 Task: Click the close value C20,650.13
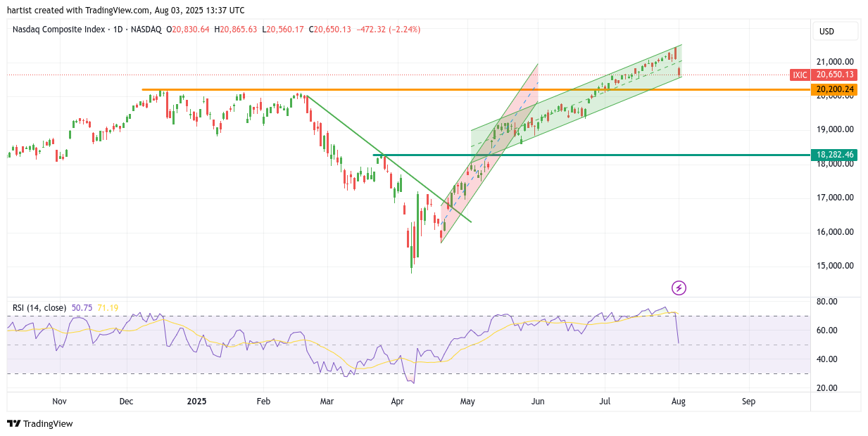pos(330,30)
